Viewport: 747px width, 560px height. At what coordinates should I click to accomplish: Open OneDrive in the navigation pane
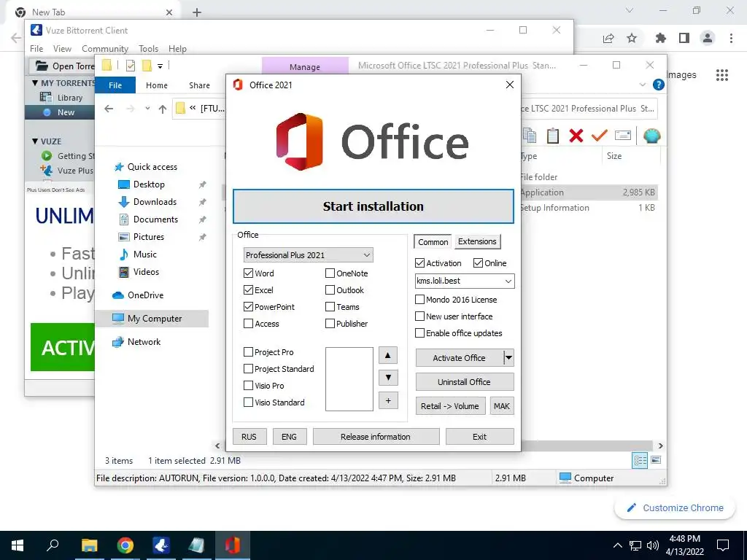click(x=145, y=295)
